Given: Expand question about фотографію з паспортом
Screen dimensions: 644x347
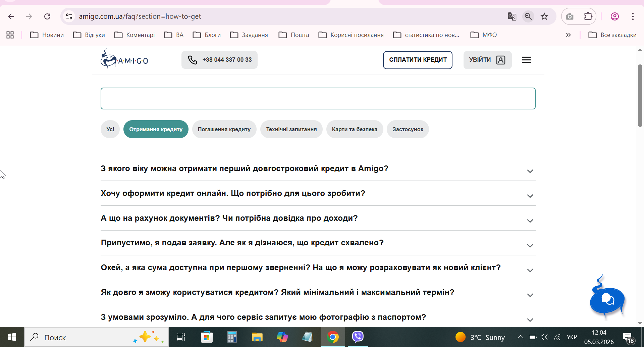Looking at the screenshot, I should pos(318,317).
